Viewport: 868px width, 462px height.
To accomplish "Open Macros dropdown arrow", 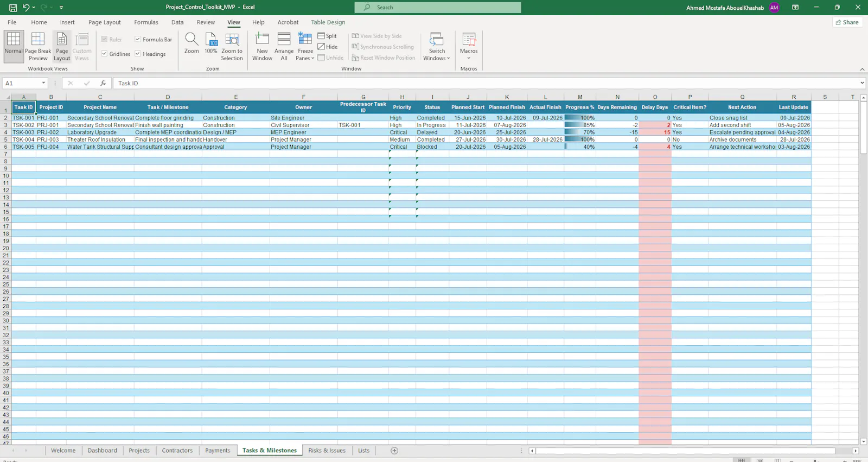I will [x=469, y=58].
